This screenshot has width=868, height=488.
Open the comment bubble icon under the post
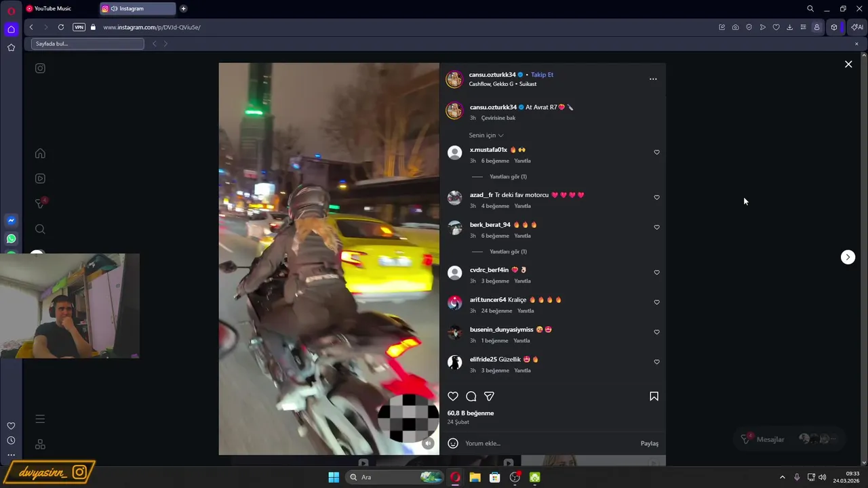point(471,396)
